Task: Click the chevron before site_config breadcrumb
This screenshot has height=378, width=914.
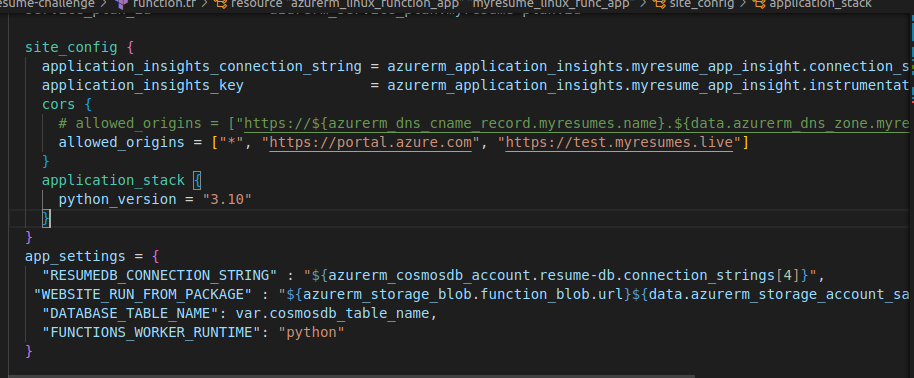Action: [642, 4]
